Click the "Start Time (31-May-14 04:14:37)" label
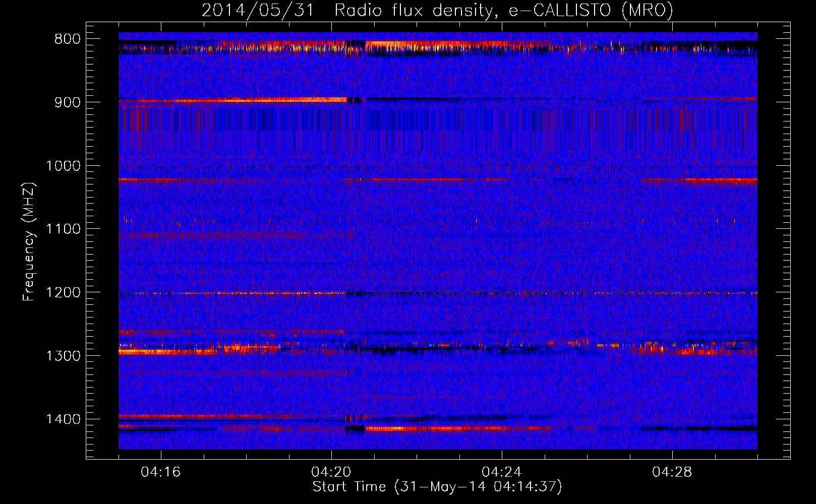The height and width of the screenshot is (504, 816). [x=437, y=487]
